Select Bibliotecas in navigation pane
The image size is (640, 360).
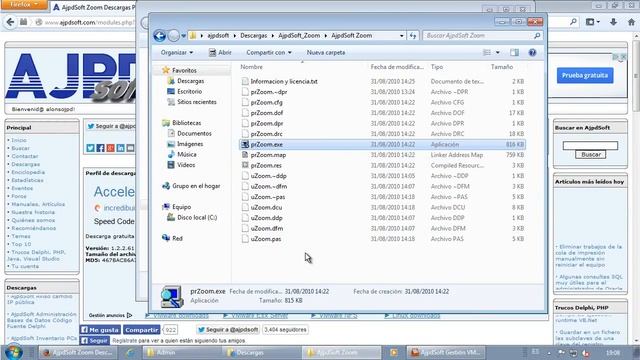tap(187, 123)
